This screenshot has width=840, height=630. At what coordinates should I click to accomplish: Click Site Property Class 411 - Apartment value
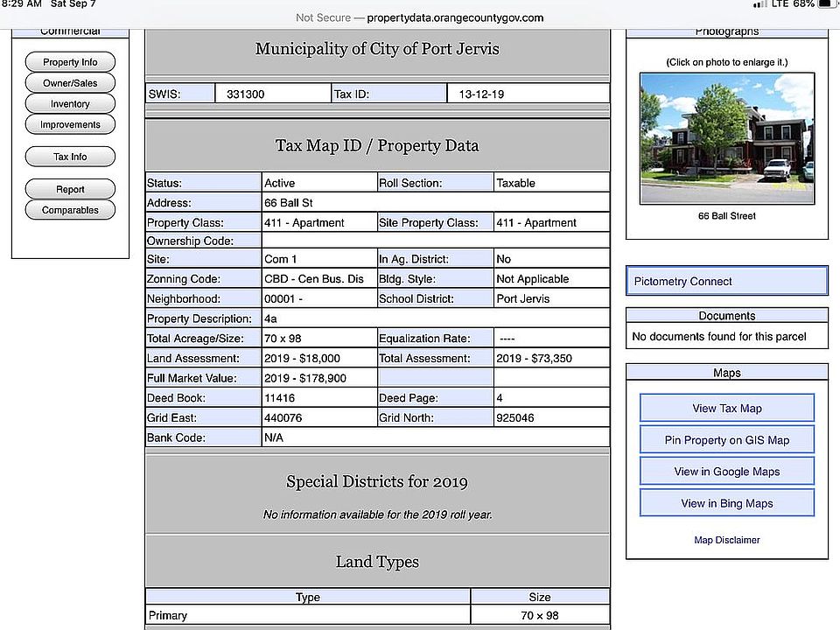[x=536, y=222]
